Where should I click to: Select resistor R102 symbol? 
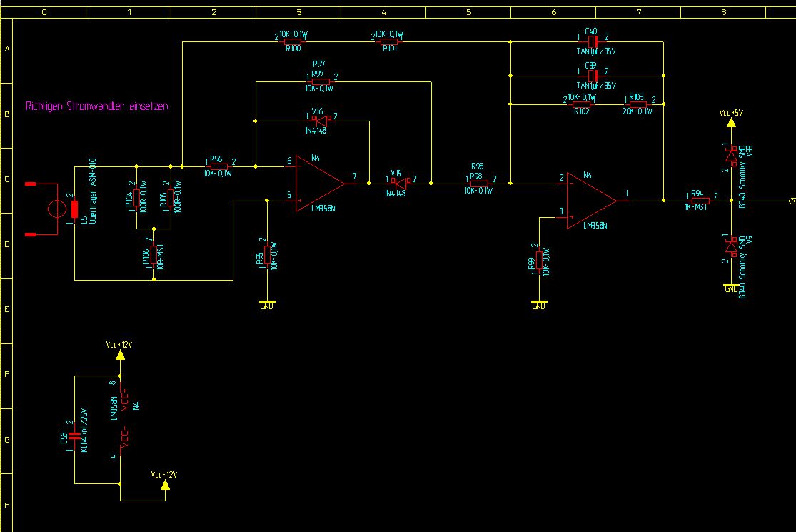(x=581, y=104)
